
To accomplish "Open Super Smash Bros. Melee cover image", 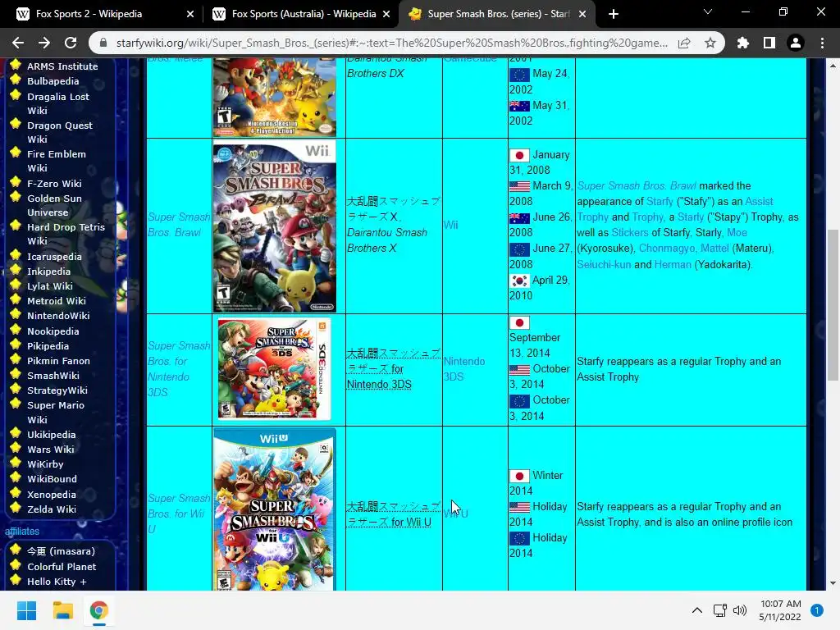I will point(274,98).
